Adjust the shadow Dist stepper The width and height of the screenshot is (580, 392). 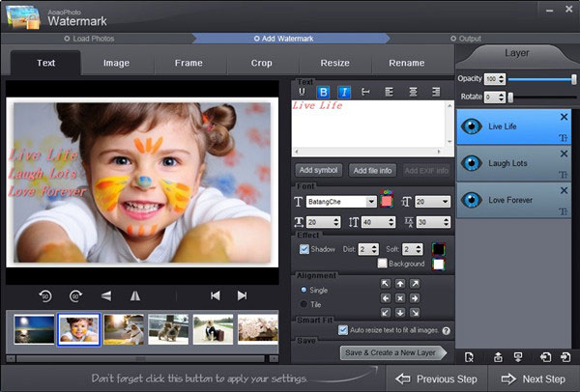[374, 249]
